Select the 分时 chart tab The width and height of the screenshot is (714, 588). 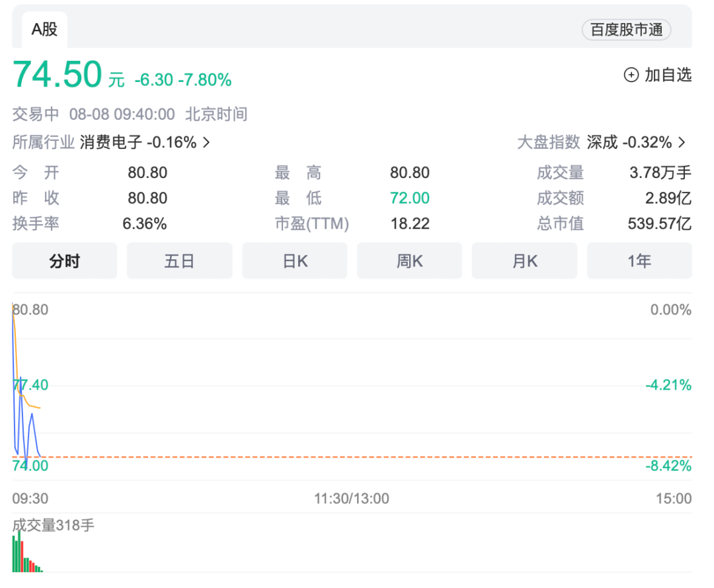[64, 261]
